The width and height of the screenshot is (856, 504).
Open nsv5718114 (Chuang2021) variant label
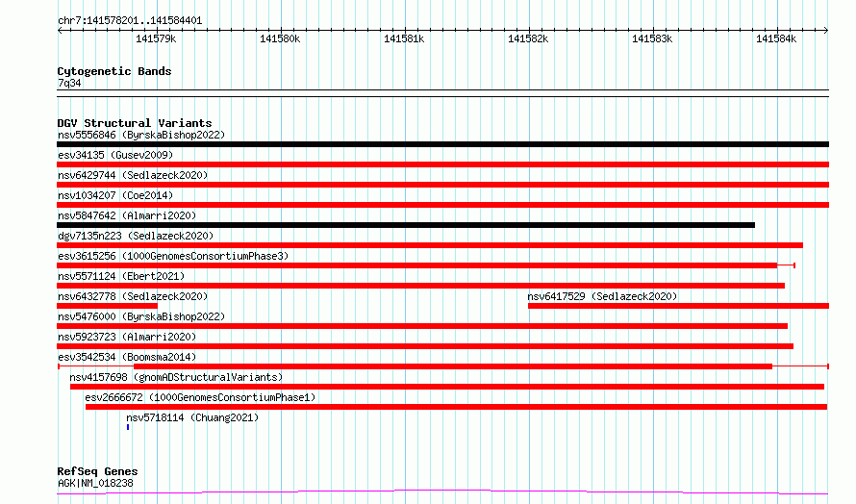click(x=192, y=417)
